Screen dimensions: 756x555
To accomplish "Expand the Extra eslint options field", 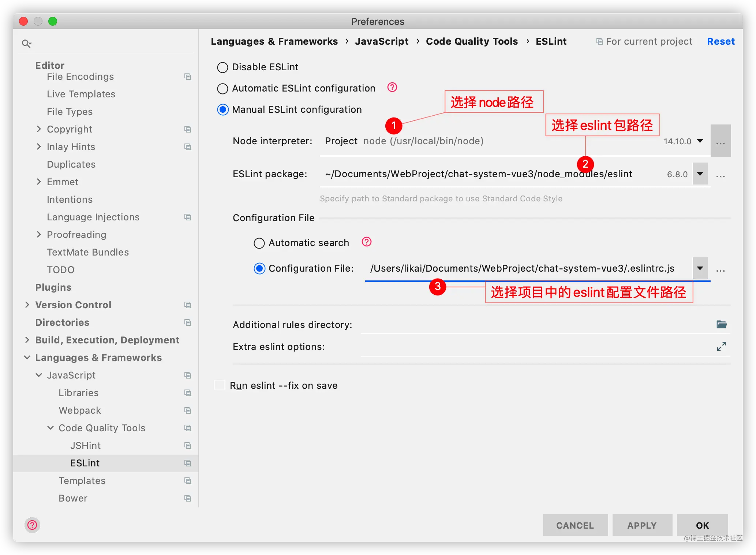I will point(721,346).
